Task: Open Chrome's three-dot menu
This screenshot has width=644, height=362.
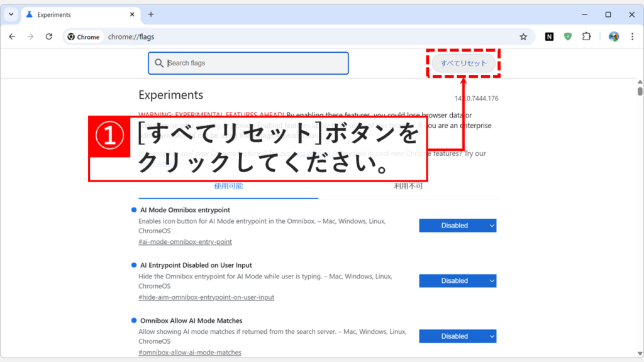Action: click(633, 36)
